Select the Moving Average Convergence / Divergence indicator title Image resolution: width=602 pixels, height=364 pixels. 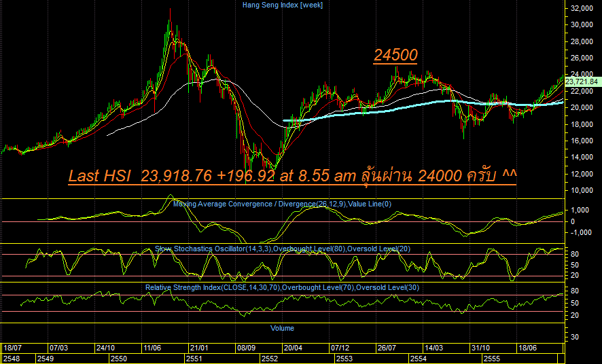pyautogui.click(x=282, y=204)
